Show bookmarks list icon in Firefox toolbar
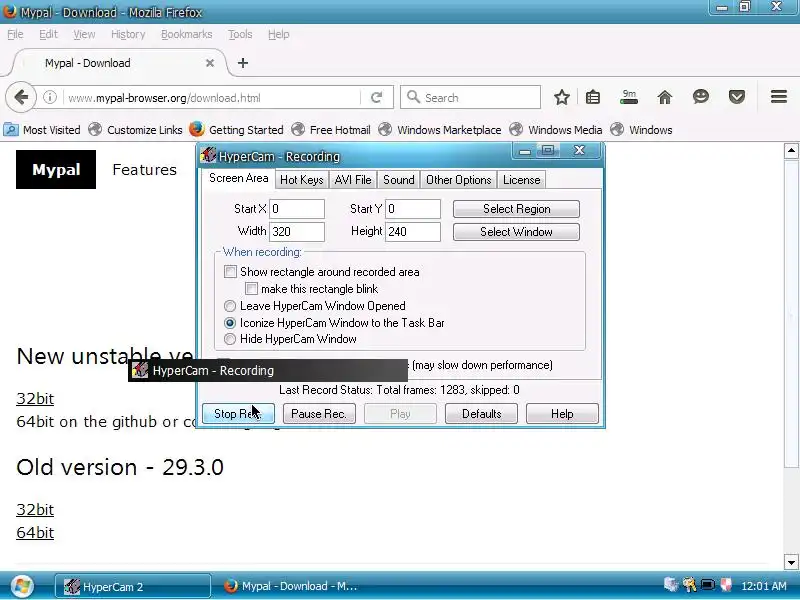The width and height of the screenshot is (800, 600). pyautogui.click(x=593, y=97)
